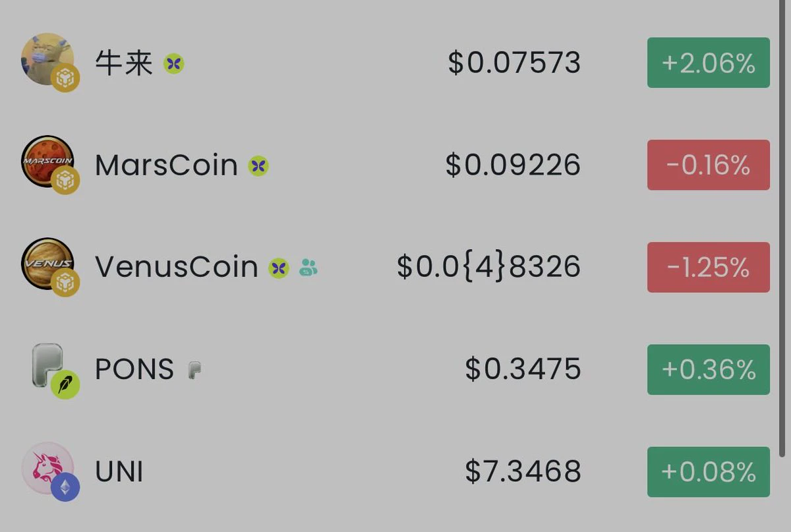Select the -1.25% change button

[x=709, y=267]
